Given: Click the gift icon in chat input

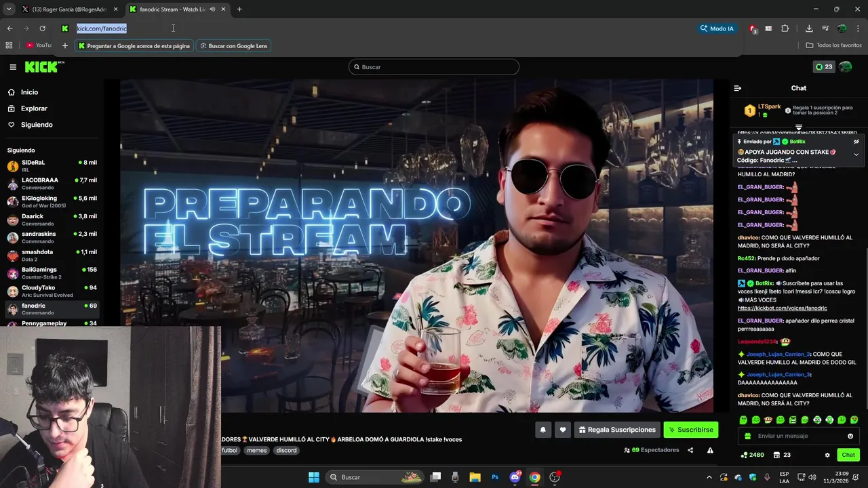Looking at the screenshot, I should click(747, 436).
